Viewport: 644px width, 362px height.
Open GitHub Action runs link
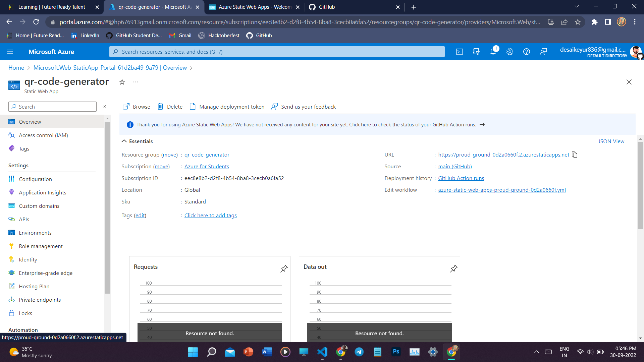click(x=461, y=178)
